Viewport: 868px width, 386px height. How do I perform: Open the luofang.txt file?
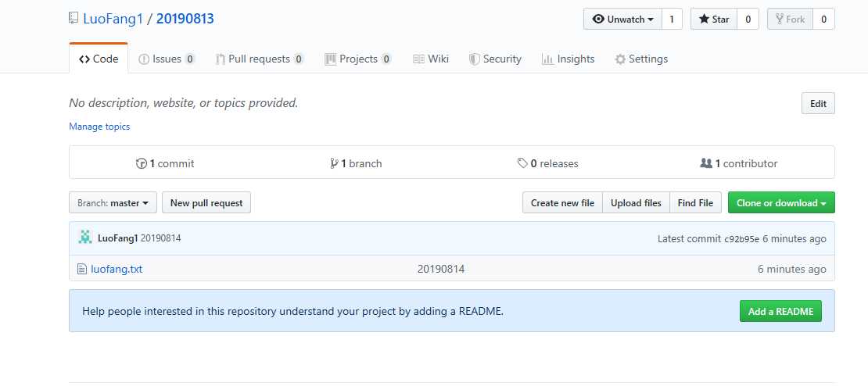coord(117,270)
